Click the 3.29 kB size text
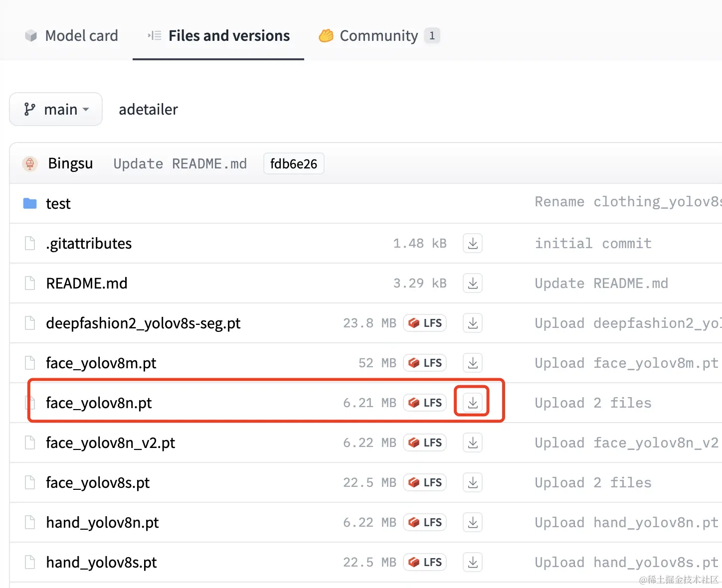 420,283
